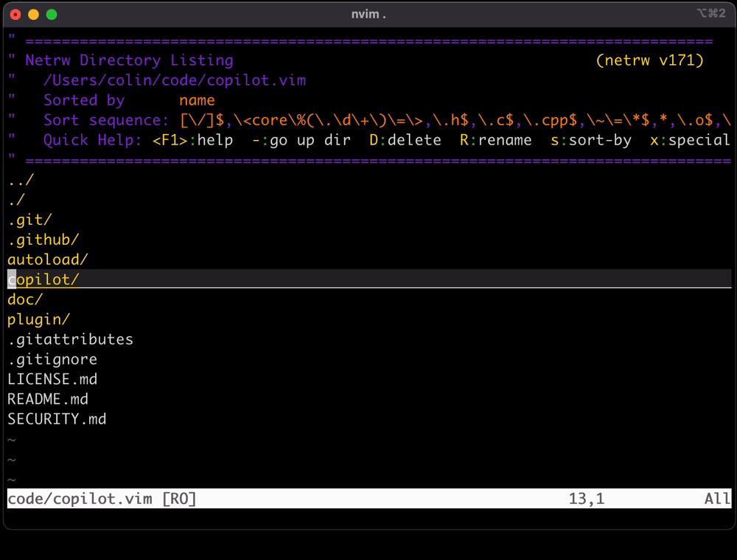Viewport: 737px width, 560px height.
Task: Open the doc/ directory
Action: (25, 299)
